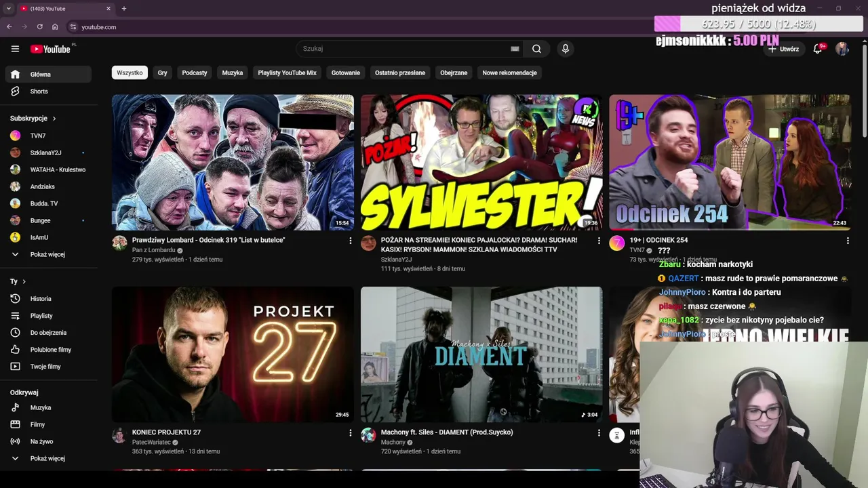Open DIAMENT music video thumbnail
Viewport: 868px width, 488px height.
click(x=481, y=354)
